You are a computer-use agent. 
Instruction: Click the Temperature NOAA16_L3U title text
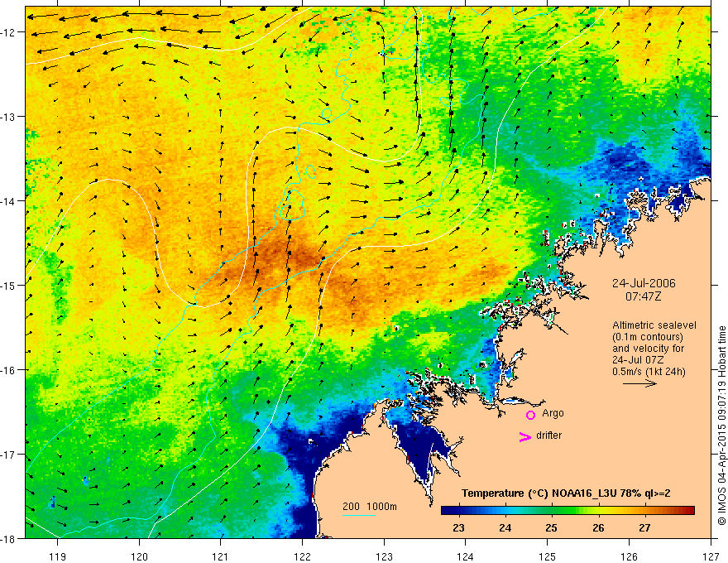click(x=566, y=493)
